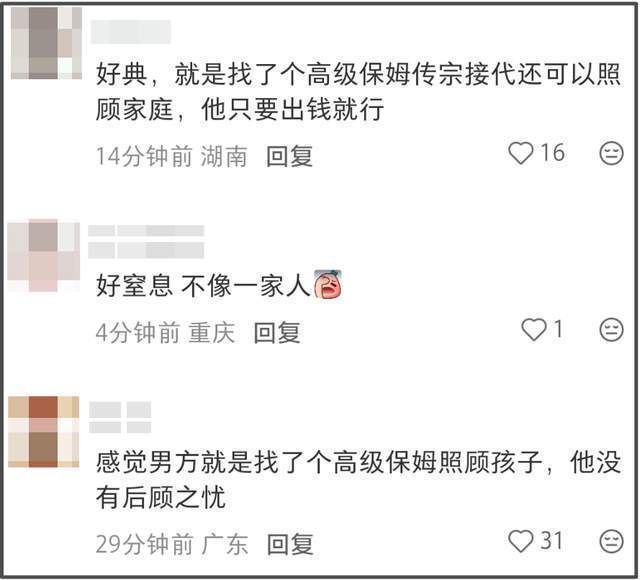
Task: Open the blurred username above 好窒息 comment
Action: [146, 242]
